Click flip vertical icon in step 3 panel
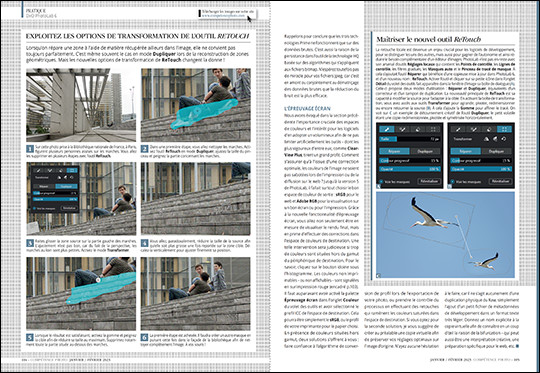This screenshot has width=540, height=373. point(59,177)
